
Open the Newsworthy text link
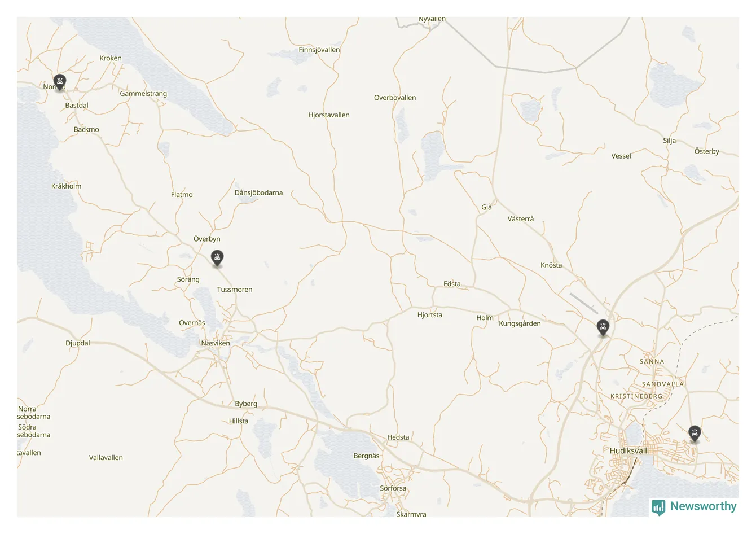tap(703, 506)
